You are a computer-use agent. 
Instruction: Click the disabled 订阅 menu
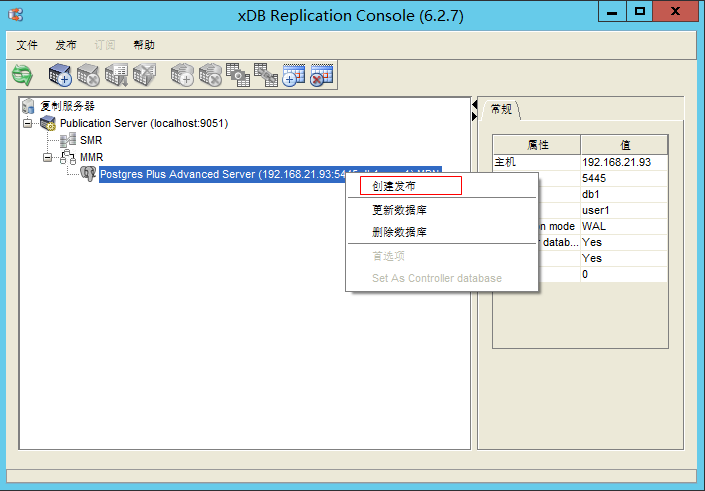pos(105,45)
